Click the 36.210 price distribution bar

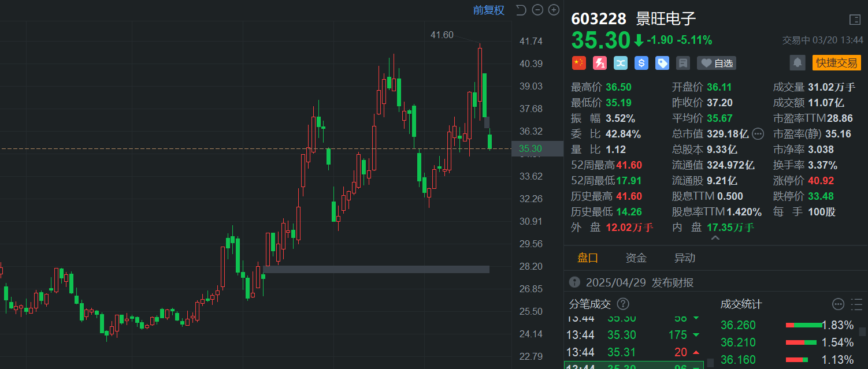click(801, 343)
